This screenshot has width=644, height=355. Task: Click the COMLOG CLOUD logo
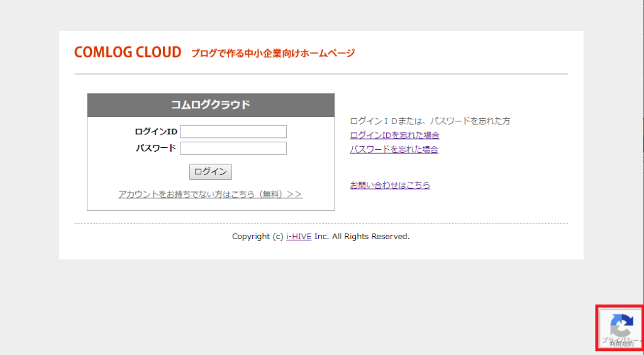[128, 53]
